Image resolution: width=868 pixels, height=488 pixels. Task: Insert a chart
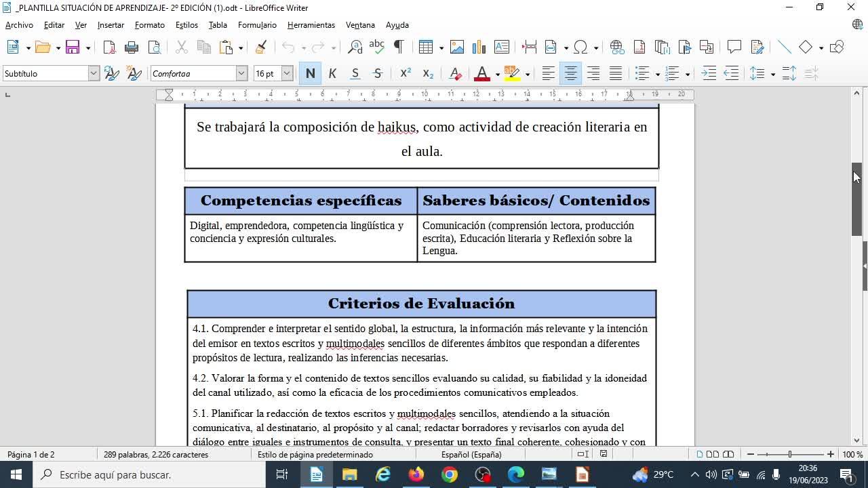coord(479,47)
